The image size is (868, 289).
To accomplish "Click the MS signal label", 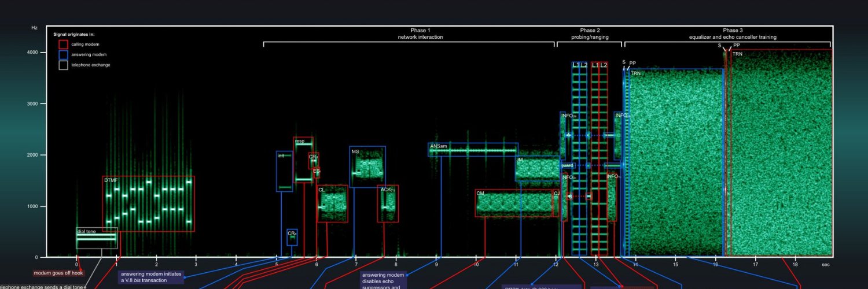I will coord(355,151).
